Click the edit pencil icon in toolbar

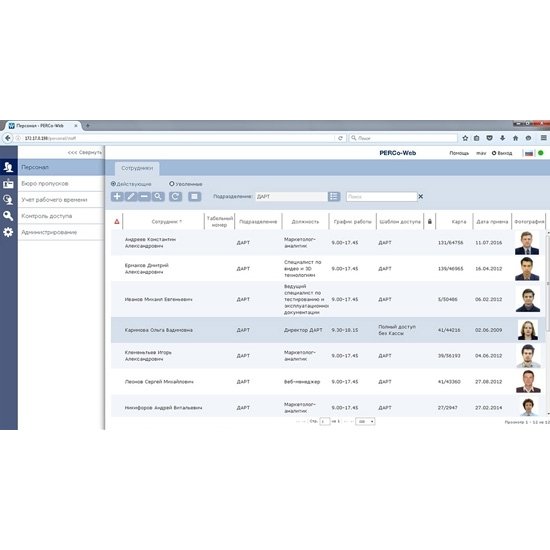point(130,196)
